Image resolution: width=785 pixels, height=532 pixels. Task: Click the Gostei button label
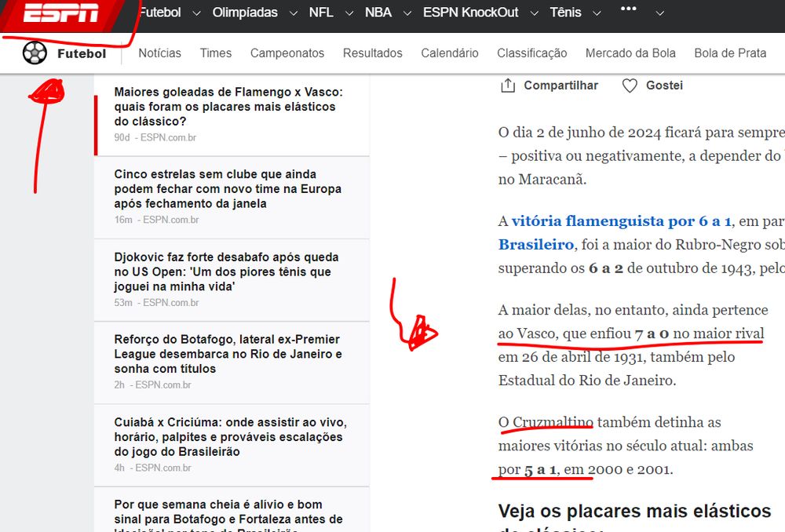pyautogui.click(x=664, y=86)
